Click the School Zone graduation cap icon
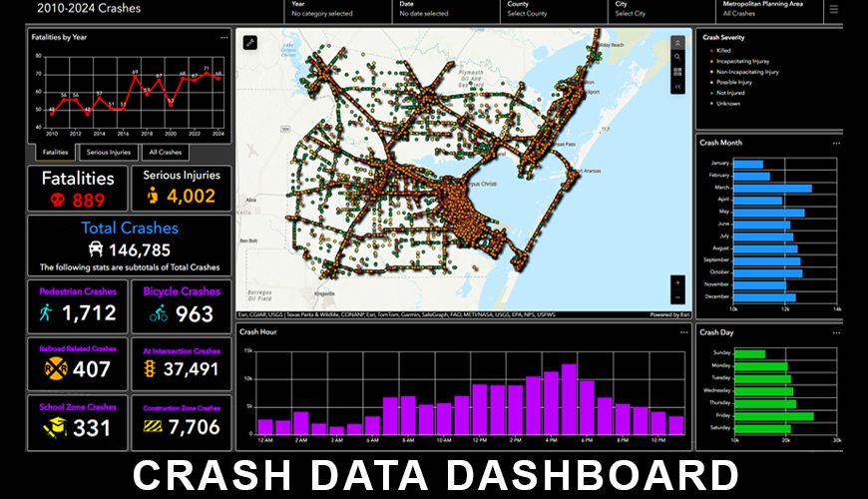Viewport: 868px width, 499px height. tap(55, 427)
